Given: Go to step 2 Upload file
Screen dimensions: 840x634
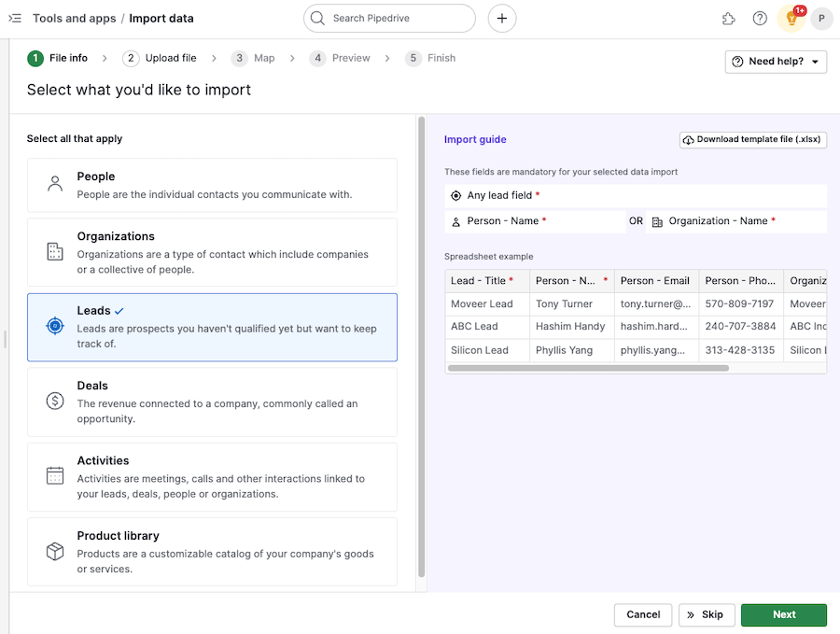Looking at the screenshot, I should point(160,58).
